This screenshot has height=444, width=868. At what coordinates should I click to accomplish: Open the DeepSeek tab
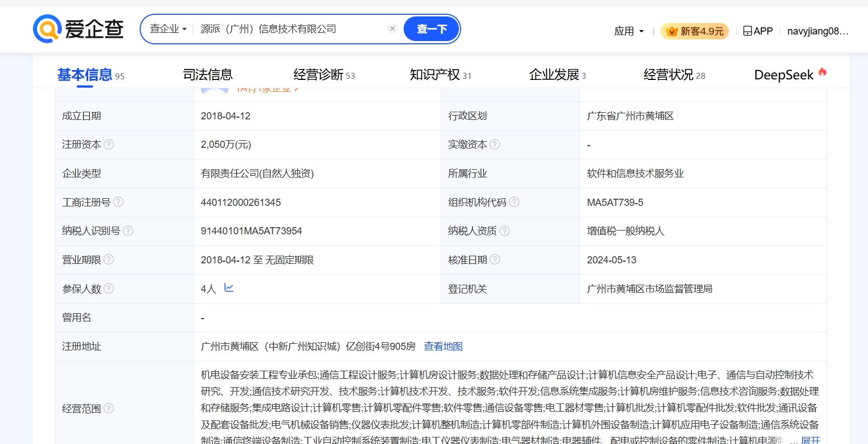point(790,74)
